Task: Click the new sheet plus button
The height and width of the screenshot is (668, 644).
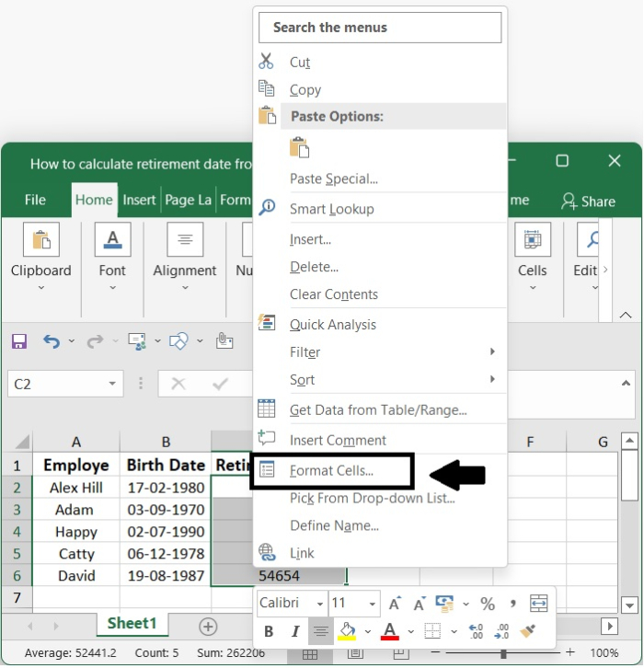Action: (208, 627)
